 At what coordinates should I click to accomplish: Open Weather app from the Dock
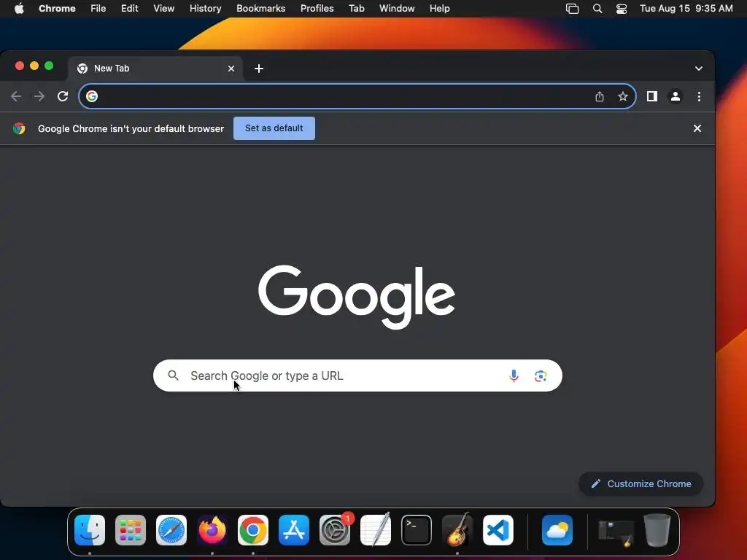click(557, 530)
